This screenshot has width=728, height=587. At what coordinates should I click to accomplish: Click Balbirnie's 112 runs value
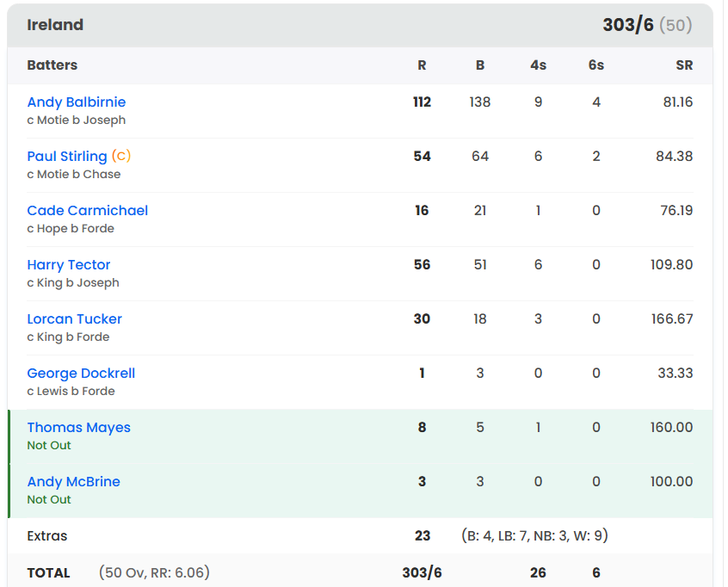pyautogui.click(x=422, y=102)
